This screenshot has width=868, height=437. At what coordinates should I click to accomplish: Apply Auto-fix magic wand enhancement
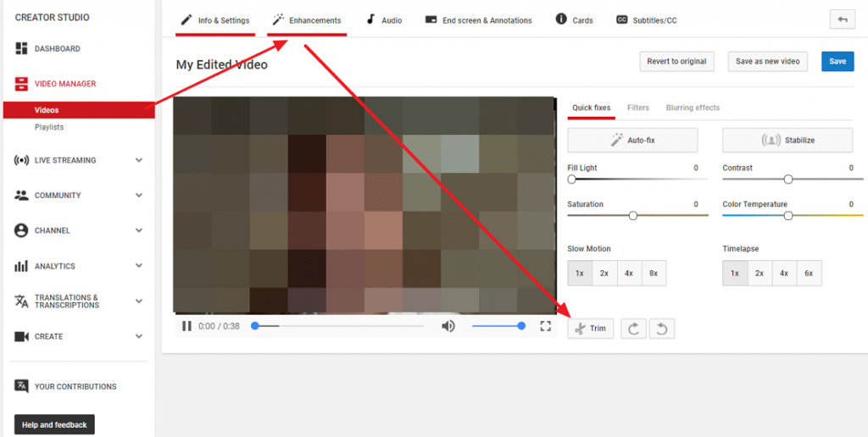click(632, 140)
